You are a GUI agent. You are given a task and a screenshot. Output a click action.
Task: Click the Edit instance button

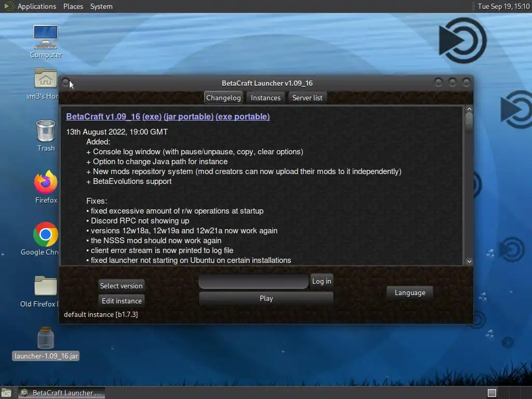[122, 301]
